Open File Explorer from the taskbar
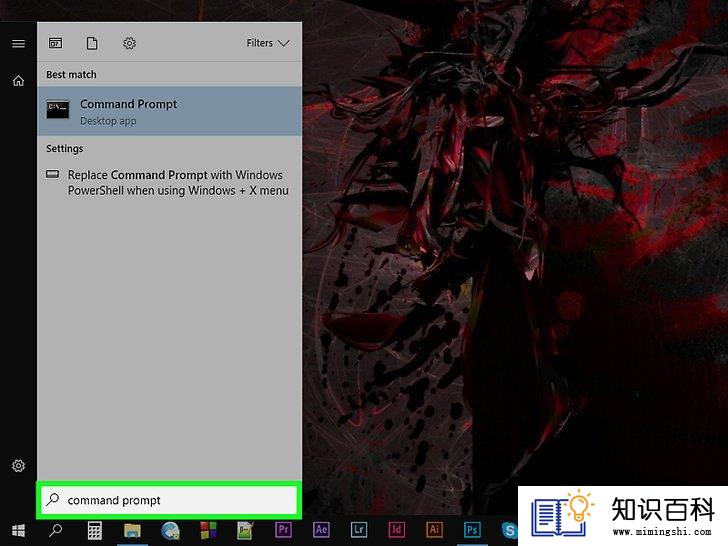The height and width of the screenshot is (546, 728). tap(132, 530)
